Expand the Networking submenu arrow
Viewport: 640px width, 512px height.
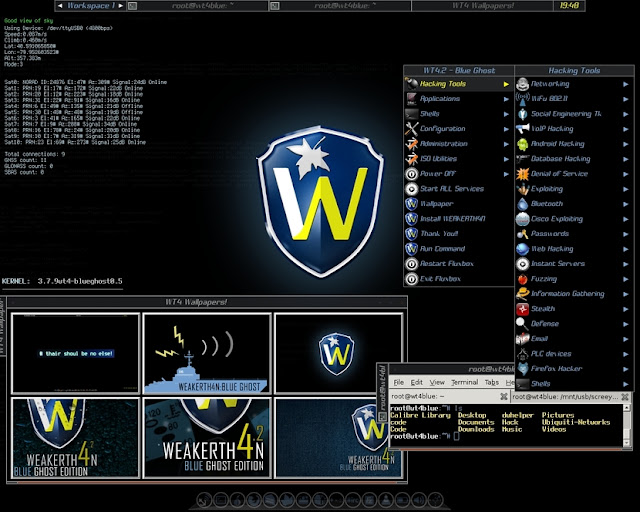[626, 84]
